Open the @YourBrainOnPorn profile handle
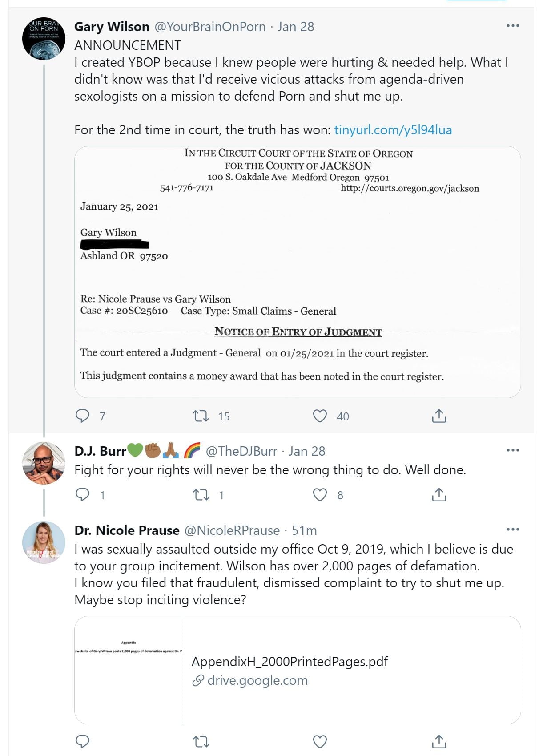Screen dimensions: 547x756 [210, 27]
